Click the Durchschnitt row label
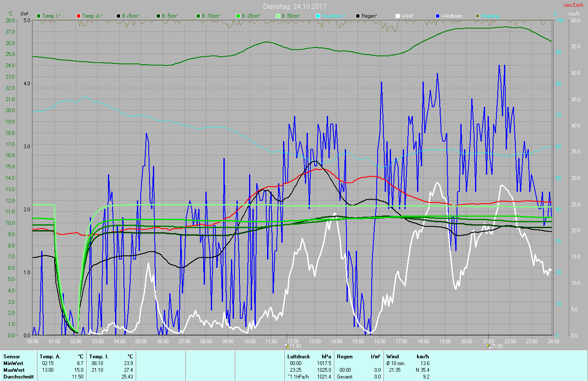This screenshot has height=381, width=588. click(18, 377)
